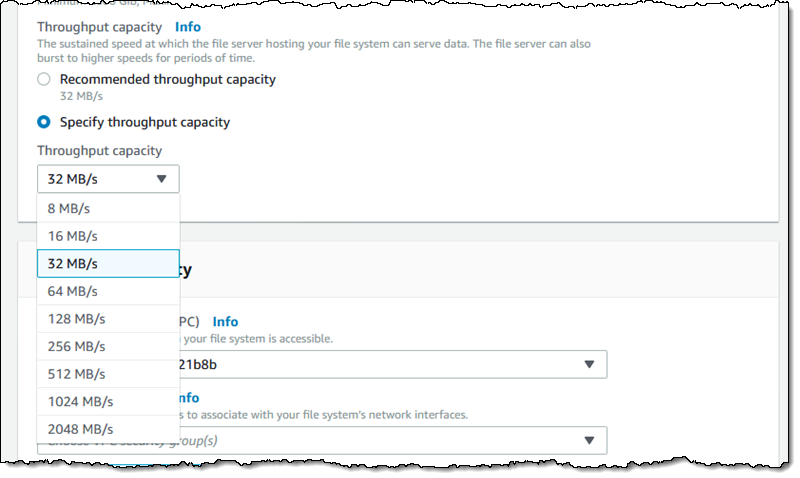Select 512 MB/s throughput option
The image size is (800, 478).
108,374
